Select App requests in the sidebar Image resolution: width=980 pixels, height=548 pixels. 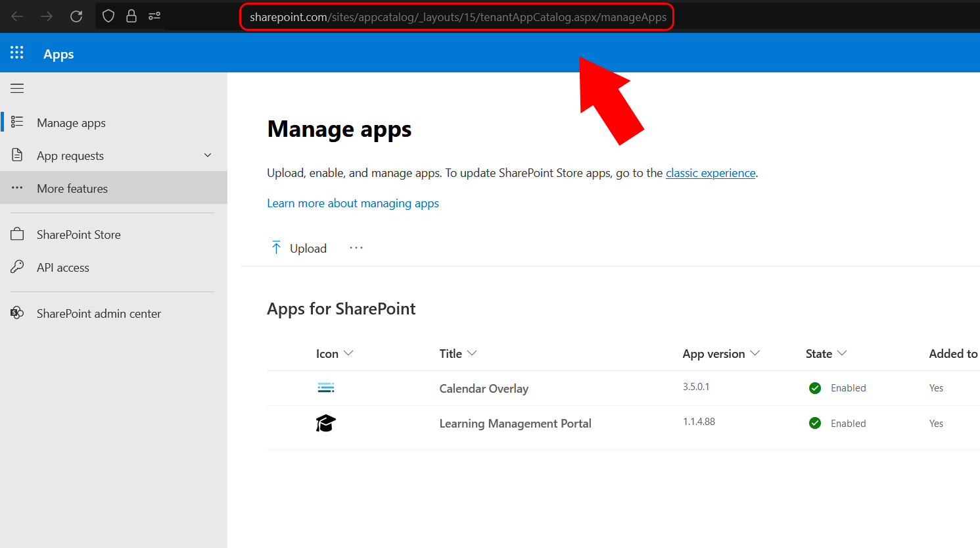point(114,155)
